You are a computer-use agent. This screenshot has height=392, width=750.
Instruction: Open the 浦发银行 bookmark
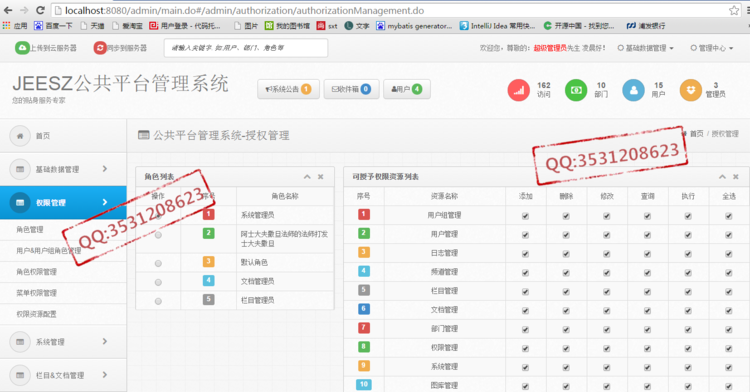[646, 26]
